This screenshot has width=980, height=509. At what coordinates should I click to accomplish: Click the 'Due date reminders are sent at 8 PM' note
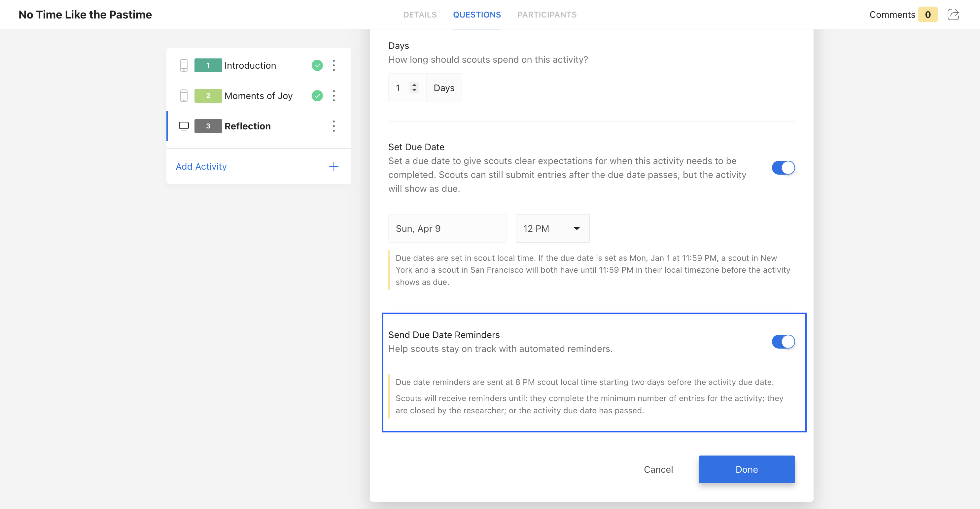(x=585, y=382)
